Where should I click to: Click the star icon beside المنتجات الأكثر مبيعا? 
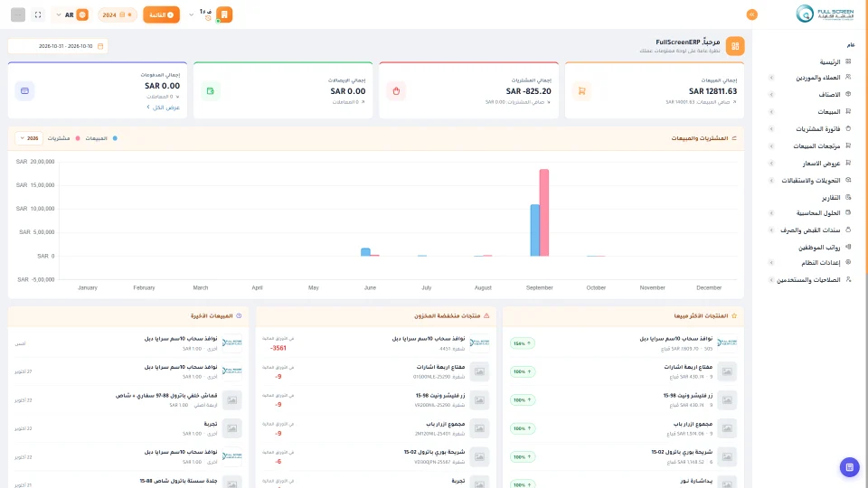tap(734, 316)
